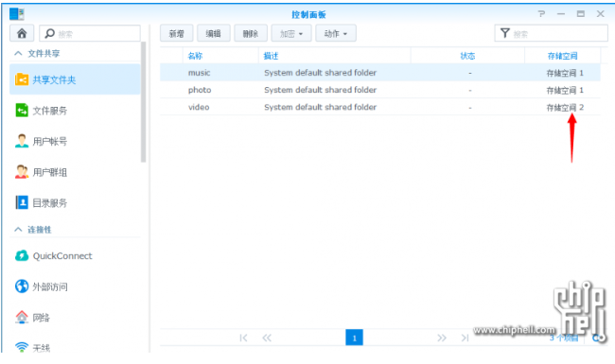The height and width of the screenshot is (364, 615).
Task: Minimize the 控制面板 window
Action: pyautogui.click(x=561, y=14)
